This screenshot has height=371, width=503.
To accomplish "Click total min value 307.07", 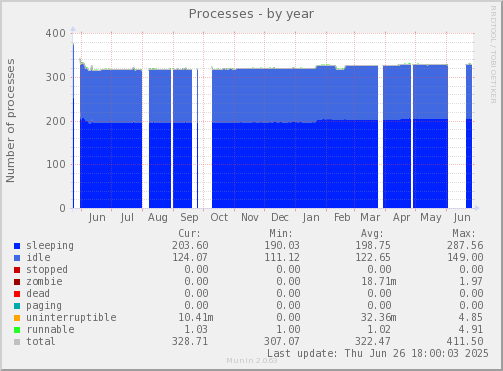I will point(282,341).
